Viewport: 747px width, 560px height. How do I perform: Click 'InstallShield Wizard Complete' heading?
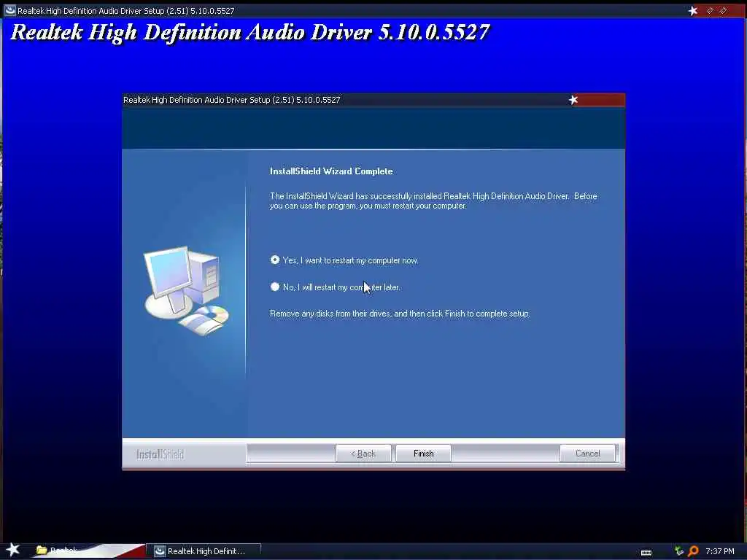(331, 171)
